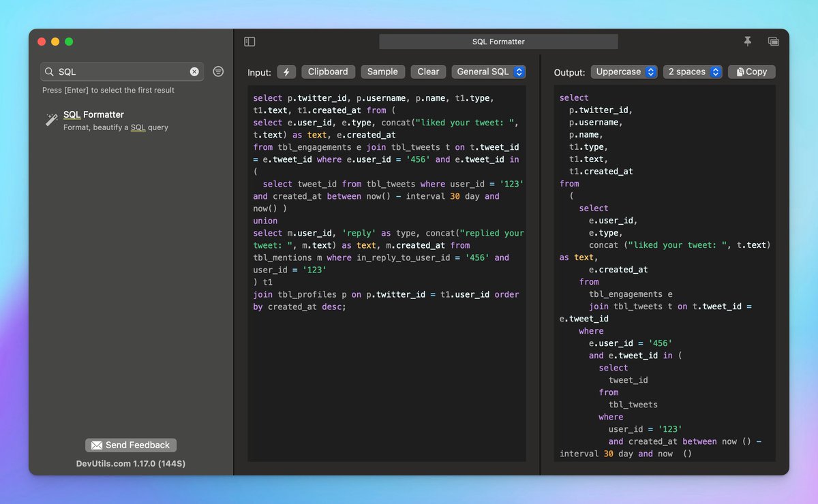Screen dimensions: 818x504
Task: Click into the SQL search field
Action: (121, 72)
